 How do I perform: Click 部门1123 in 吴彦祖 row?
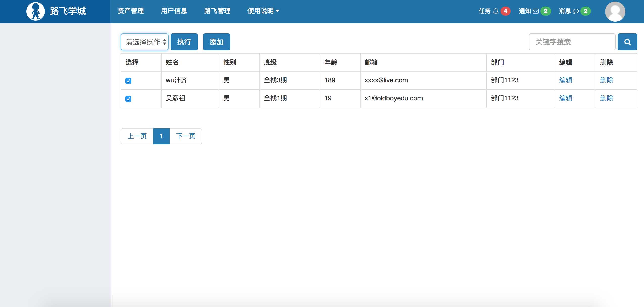pos(505,98)
